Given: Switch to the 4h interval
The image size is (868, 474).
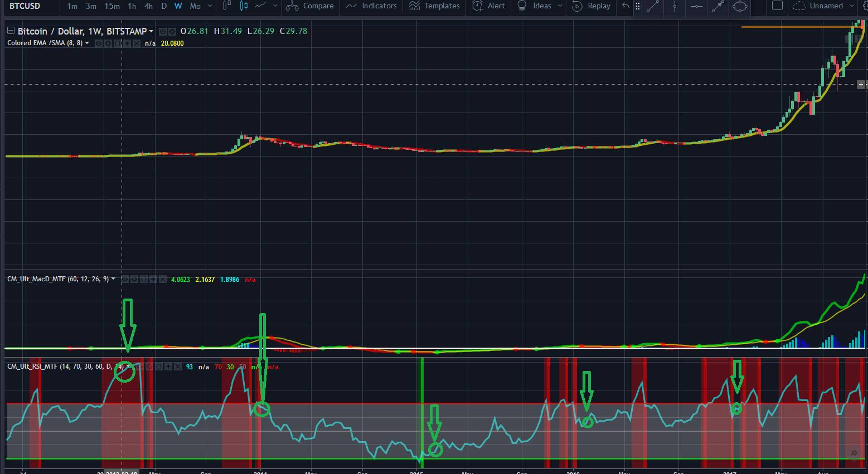Looking at the screenshot, I should [148, 6].
